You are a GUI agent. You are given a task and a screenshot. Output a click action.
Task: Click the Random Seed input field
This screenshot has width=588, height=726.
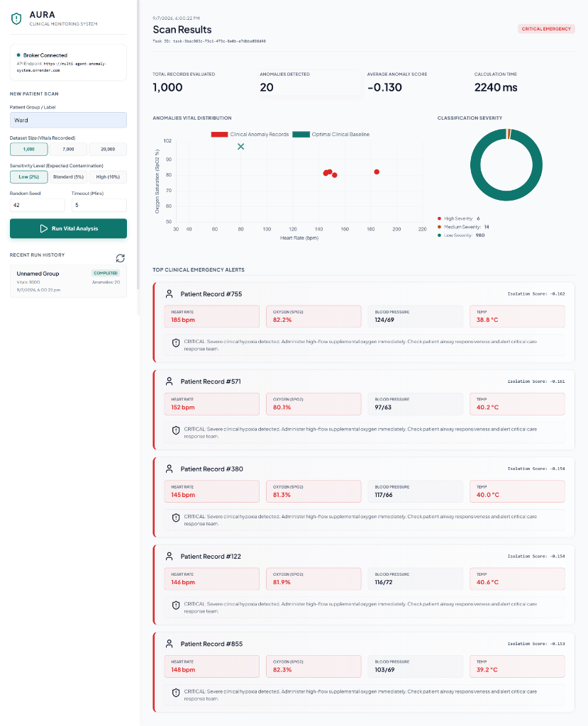38,205
